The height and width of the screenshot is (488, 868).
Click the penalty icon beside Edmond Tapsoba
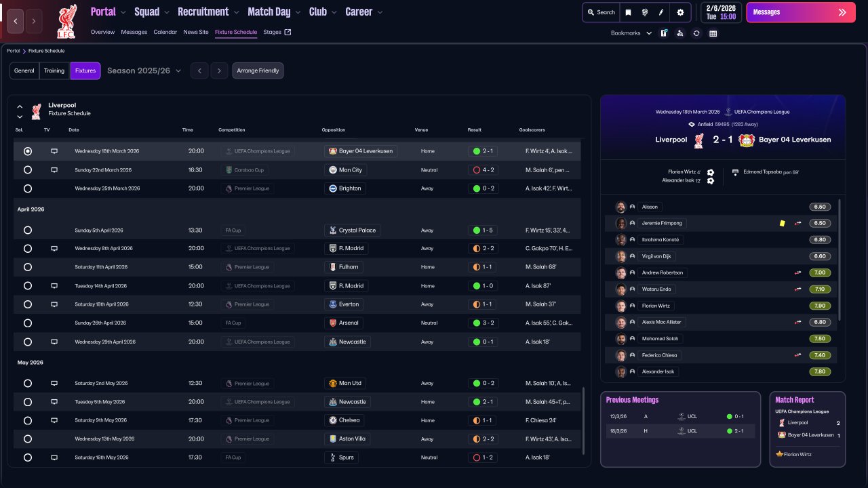tap(736, 172)
